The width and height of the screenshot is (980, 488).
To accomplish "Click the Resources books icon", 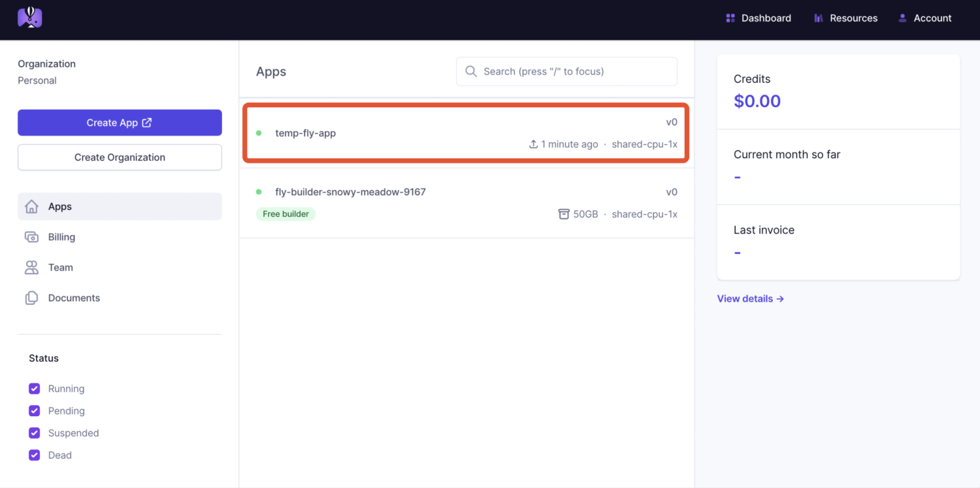I will click(x=819, y=18).
